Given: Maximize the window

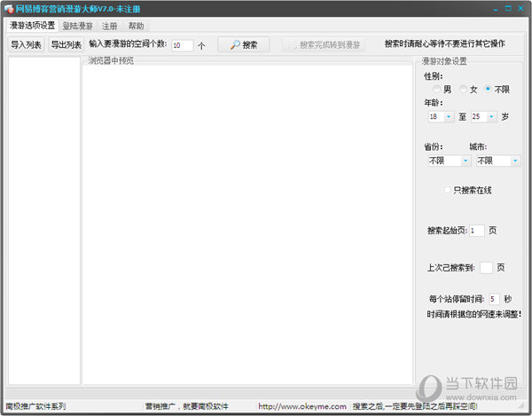Looking at the screenshot, I should [x=508, y=9].
